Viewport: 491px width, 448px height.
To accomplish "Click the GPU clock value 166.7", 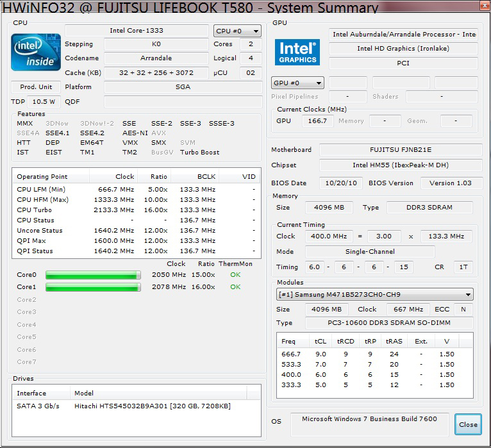I will click(317, 121).
